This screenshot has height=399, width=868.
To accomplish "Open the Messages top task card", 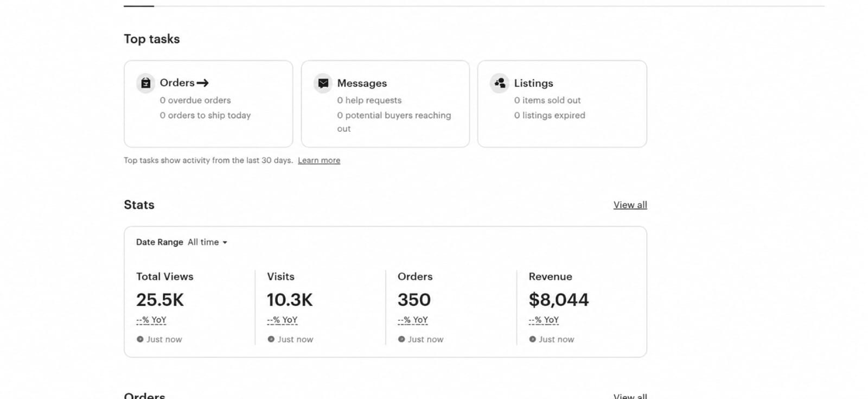I will [x=385, y=104].
